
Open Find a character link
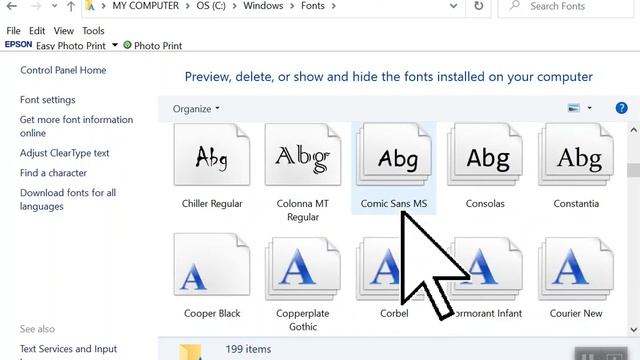[x=53, y=173]
